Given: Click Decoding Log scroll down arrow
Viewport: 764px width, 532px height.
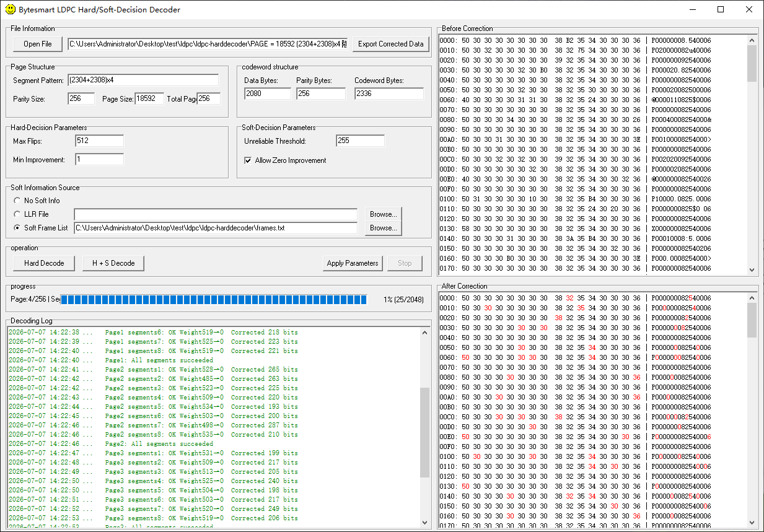Looking at the screenshot, I should (x=425, y=523).
